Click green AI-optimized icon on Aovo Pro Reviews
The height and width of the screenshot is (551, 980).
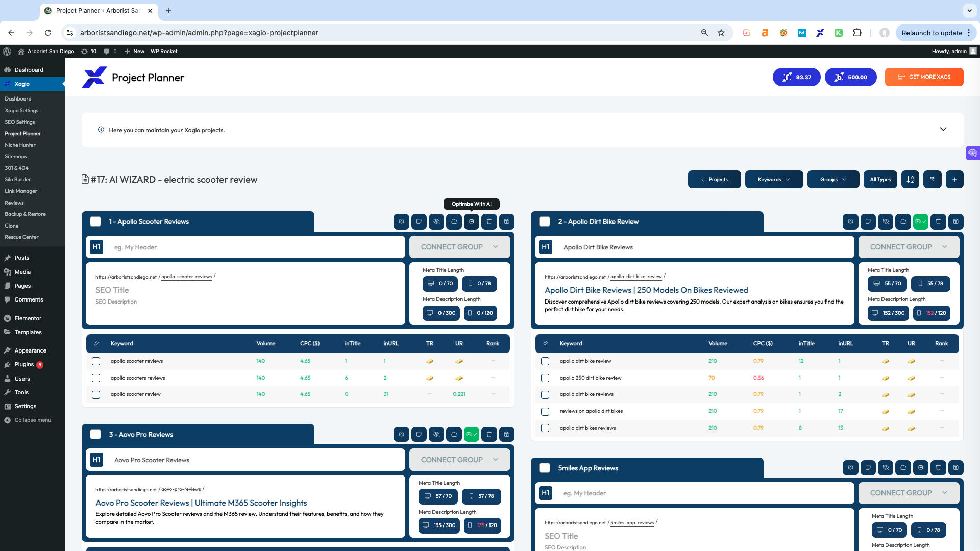(471, 434)
